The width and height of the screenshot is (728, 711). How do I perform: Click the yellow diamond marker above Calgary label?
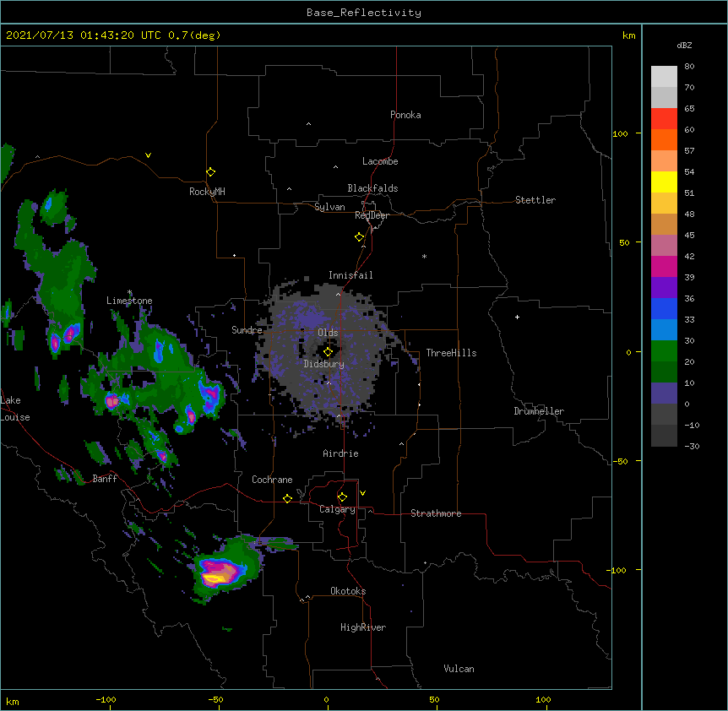(343, 497)
